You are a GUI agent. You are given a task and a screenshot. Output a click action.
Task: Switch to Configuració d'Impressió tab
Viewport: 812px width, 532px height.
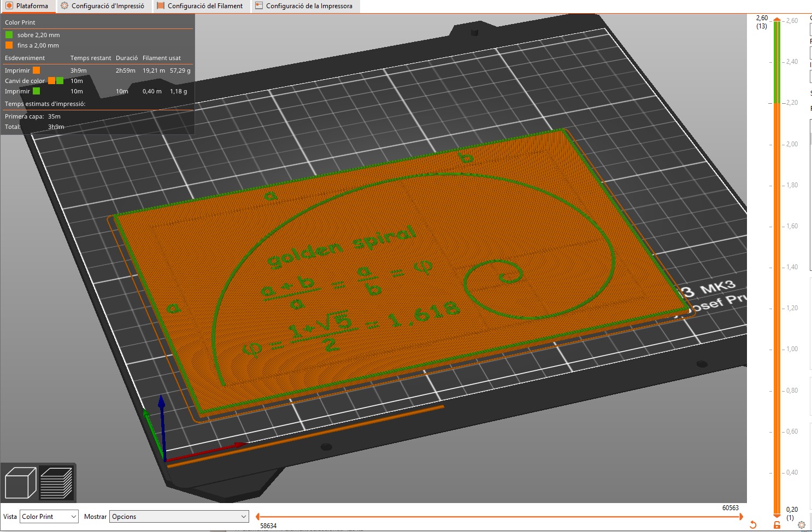(x=104, y=6)
